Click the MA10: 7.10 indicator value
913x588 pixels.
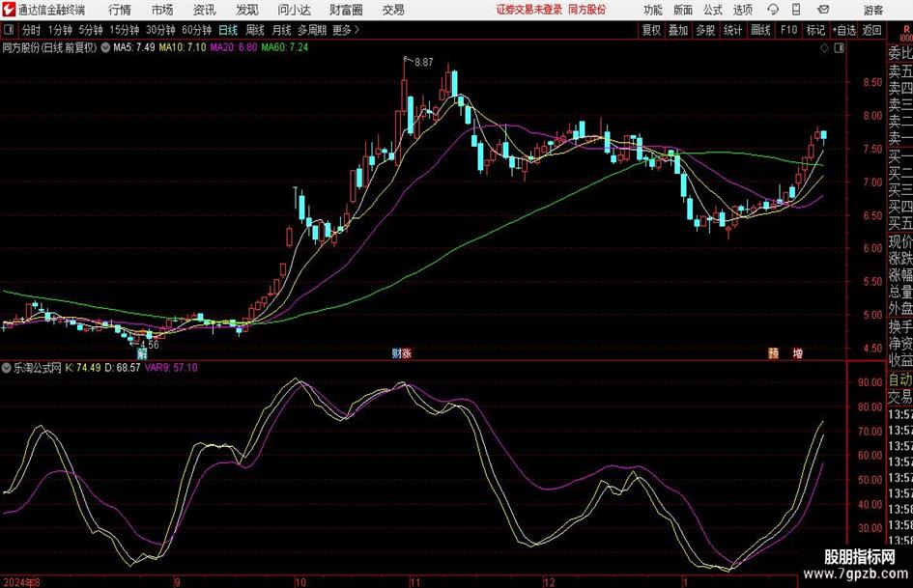183,47
